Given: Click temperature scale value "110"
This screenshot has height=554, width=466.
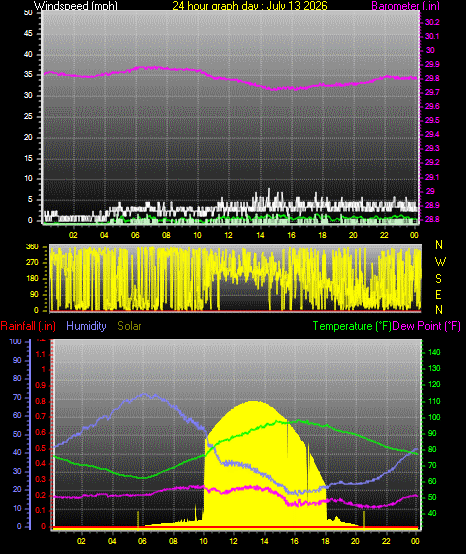Looking at the screenshot, I should [x=434, y=401].
